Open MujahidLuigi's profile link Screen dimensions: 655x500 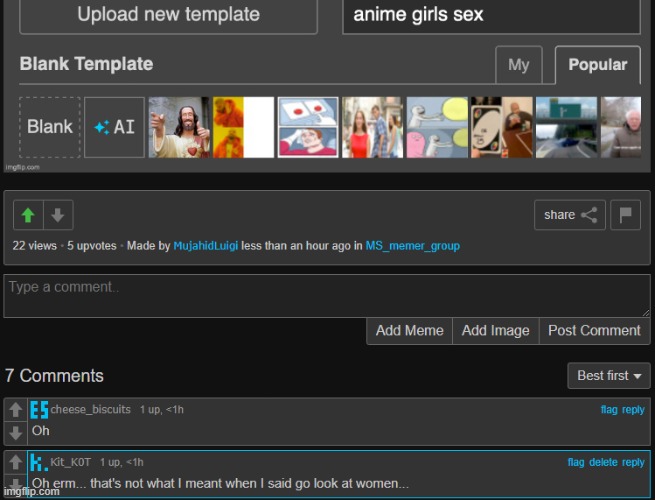[x=205, y=246]
